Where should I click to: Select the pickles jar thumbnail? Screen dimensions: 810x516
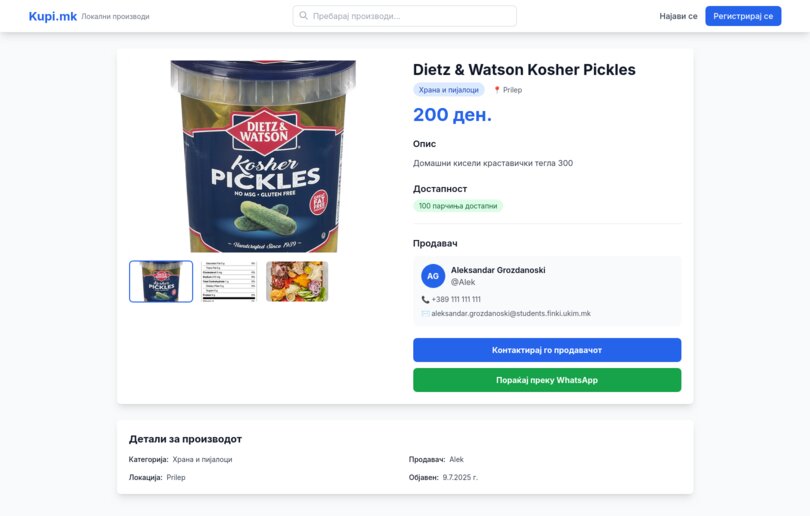pos(161,281)
